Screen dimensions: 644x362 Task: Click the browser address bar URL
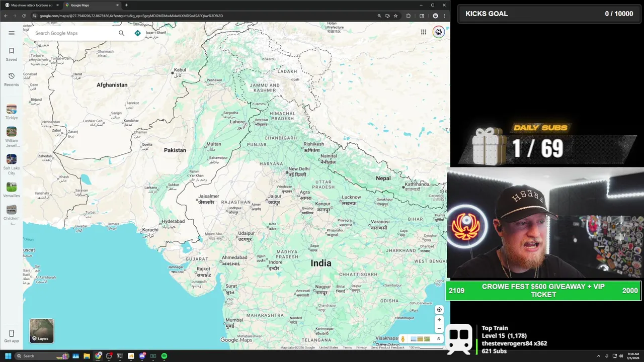[x=131, y=16]
